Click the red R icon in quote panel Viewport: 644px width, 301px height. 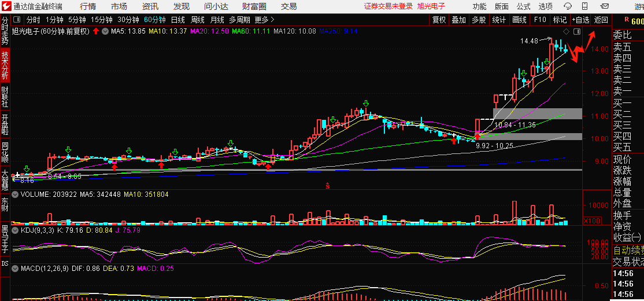click(x=627, y=19)
